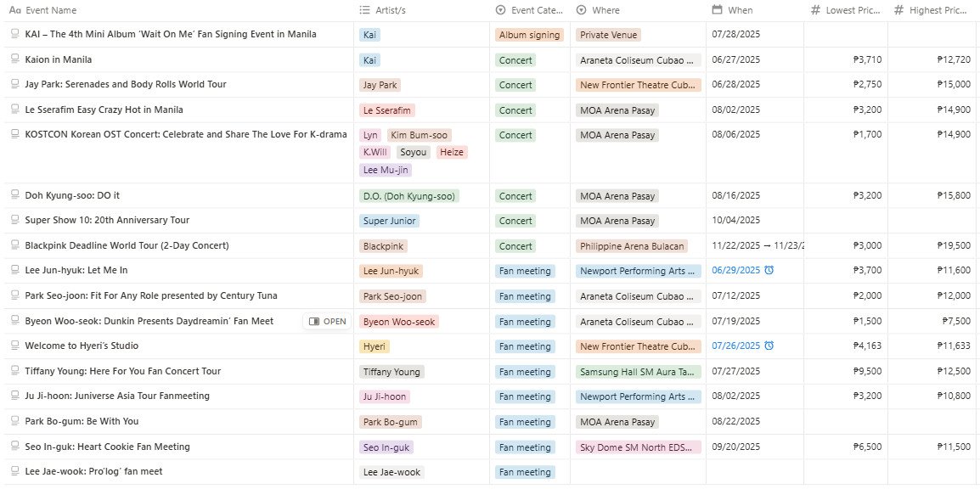Click the K.Will artist tag
This screenshot has width=980, height=489.
[375, 152]
